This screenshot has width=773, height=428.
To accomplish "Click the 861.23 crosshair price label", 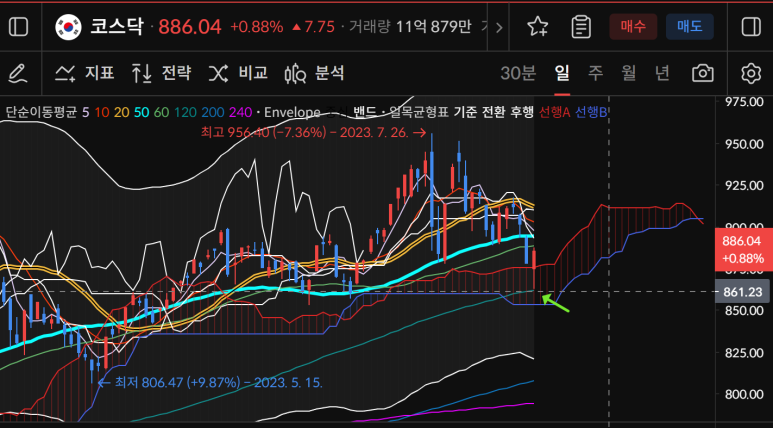I will [x=742, y=292].
